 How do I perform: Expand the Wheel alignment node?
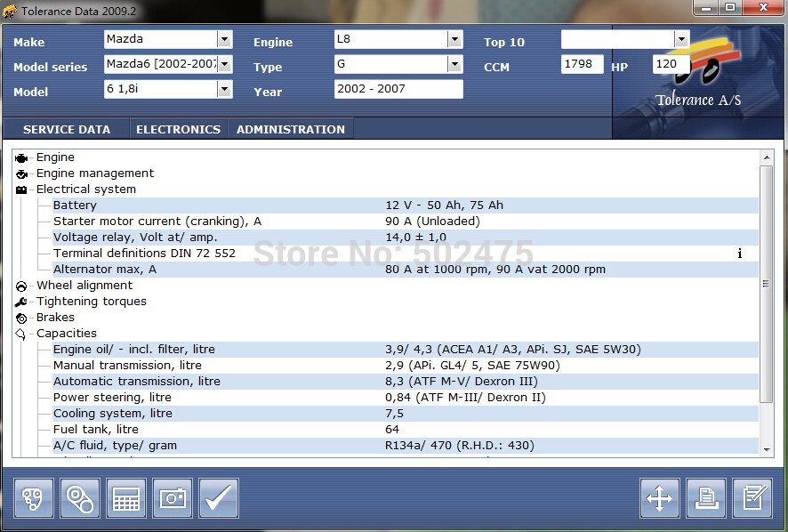tap(84, 286)
